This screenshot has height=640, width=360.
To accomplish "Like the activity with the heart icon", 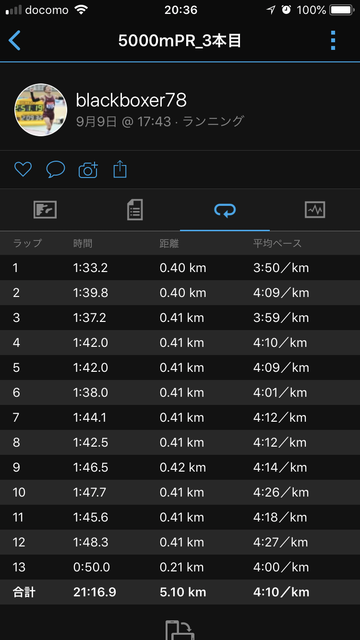I will click(23, 169).
